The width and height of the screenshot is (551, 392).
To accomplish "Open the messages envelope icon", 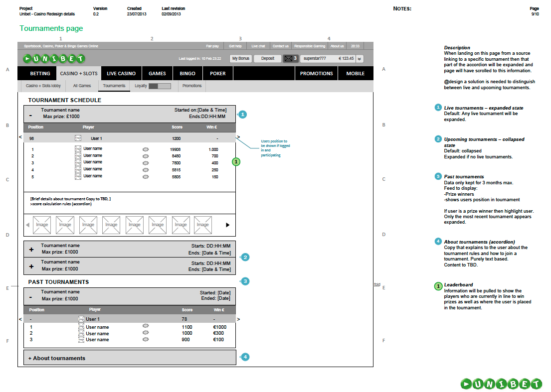I will point(288,58).
